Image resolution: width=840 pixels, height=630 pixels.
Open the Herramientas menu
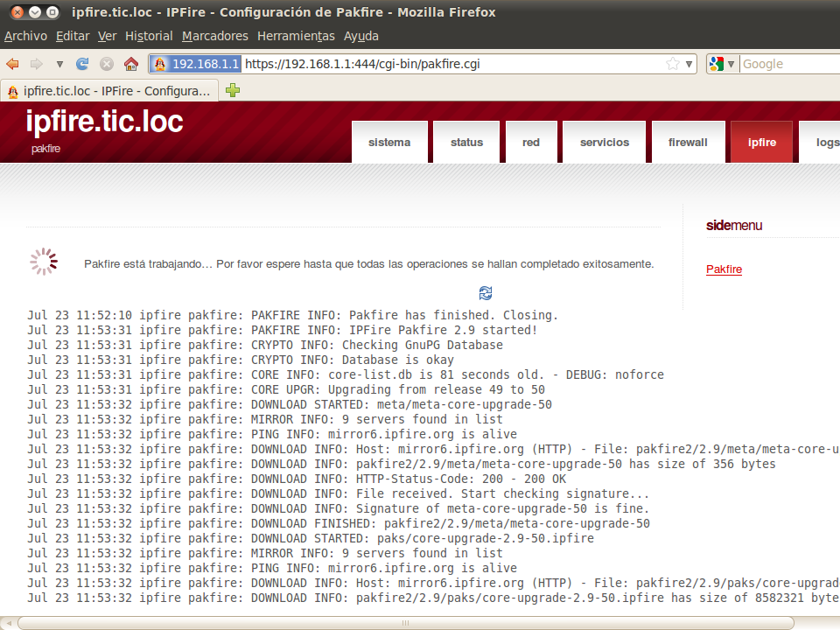pyautogui.click(x=296, y=36)
